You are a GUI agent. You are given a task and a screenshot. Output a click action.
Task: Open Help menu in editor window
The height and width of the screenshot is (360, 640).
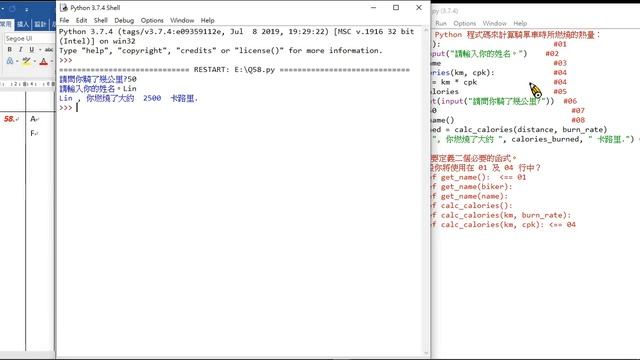point(520,23)
